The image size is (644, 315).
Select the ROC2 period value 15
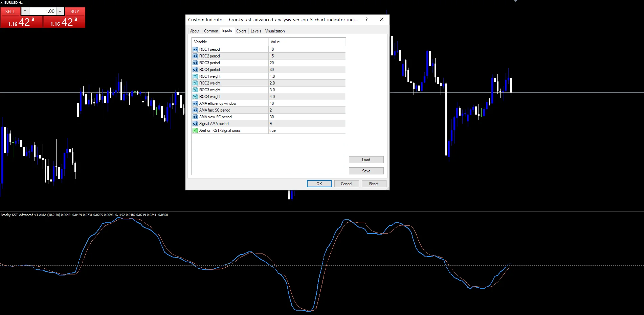(307, 56)
